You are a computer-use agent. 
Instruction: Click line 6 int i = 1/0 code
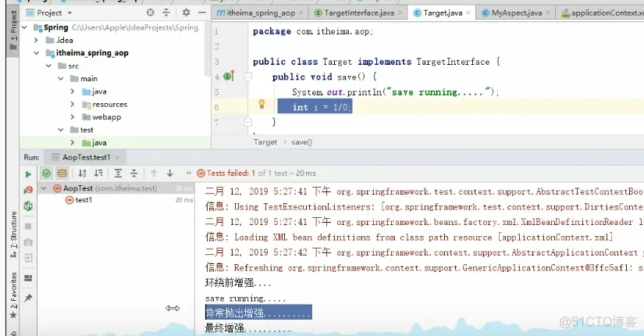coord(321,107)
